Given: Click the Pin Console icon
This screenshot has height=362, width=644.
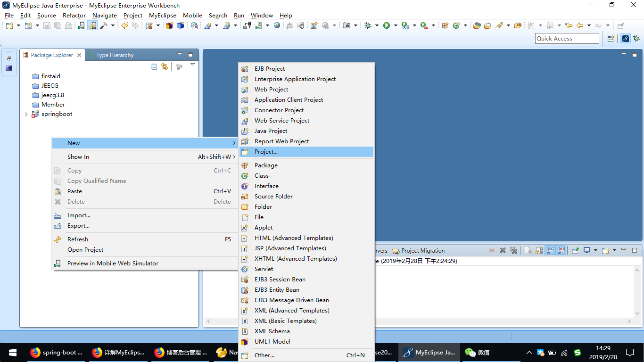Looking at the screenshot, I should coord(575,250).
